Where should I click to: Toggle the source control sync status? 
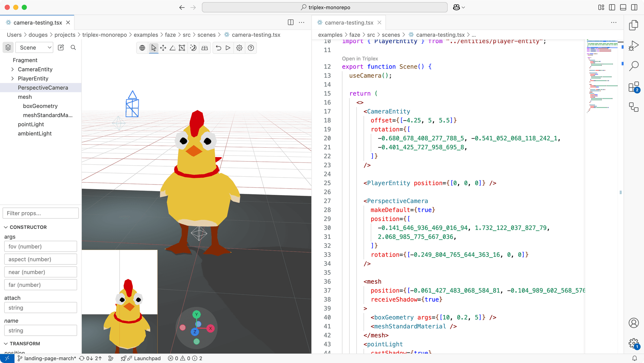click(x=90, y=358)
